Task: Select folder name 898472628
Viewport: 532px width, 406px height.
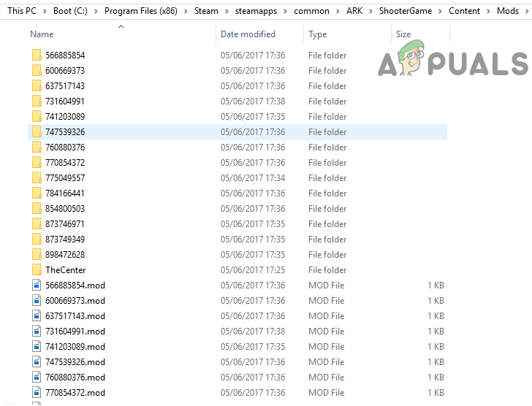Action: click(65, 255)
